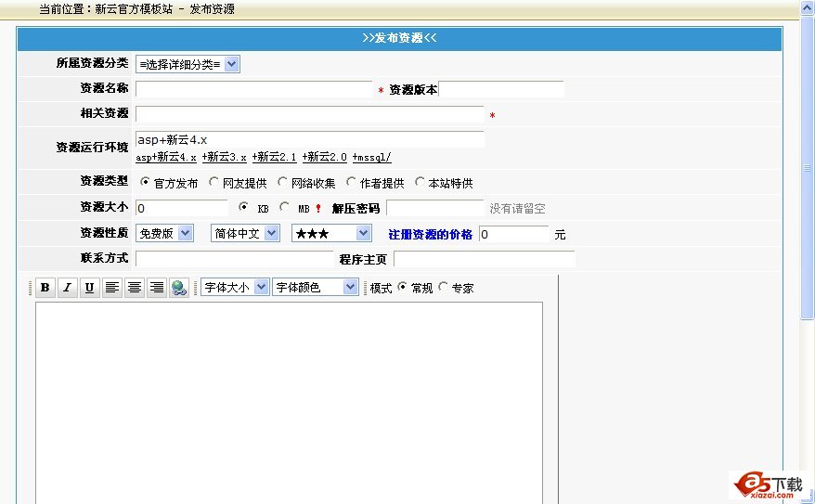Align text right in editor
Image resolution: width=815 pixels, height=504 pixels.
(x=156, y=288)
